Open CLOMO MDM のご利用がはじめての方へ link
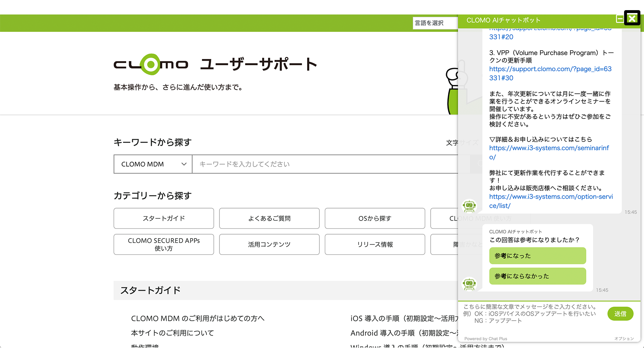The height and width of the screenshot is (362, 644). tap(198, 318)
